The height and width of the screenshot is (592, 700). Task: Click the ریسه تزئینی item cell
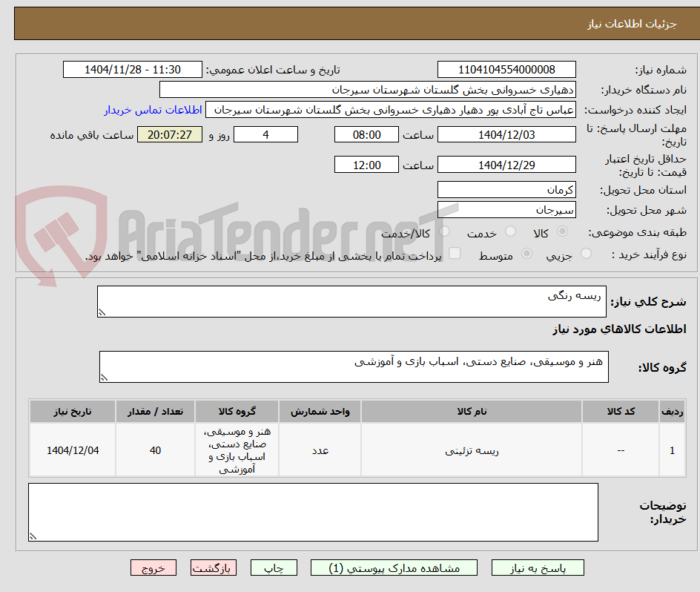472,450
